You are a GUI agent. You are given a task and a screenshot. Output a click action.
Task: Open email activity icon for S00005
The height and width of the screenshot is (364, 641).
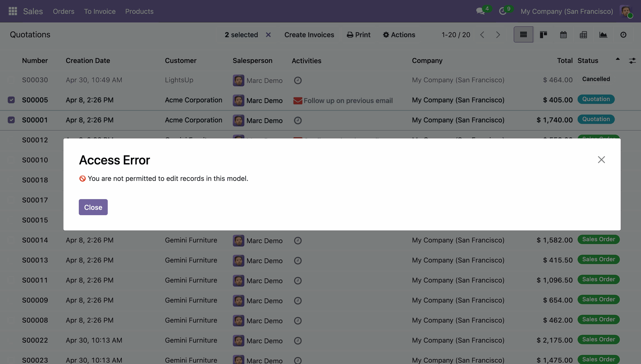click(x=298, y=100)
